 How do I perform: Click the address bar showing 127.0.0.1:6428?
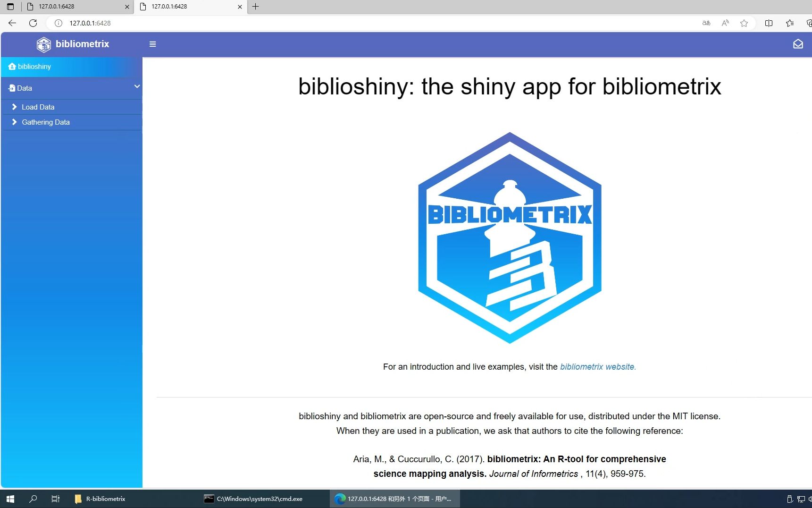point(330,23)
